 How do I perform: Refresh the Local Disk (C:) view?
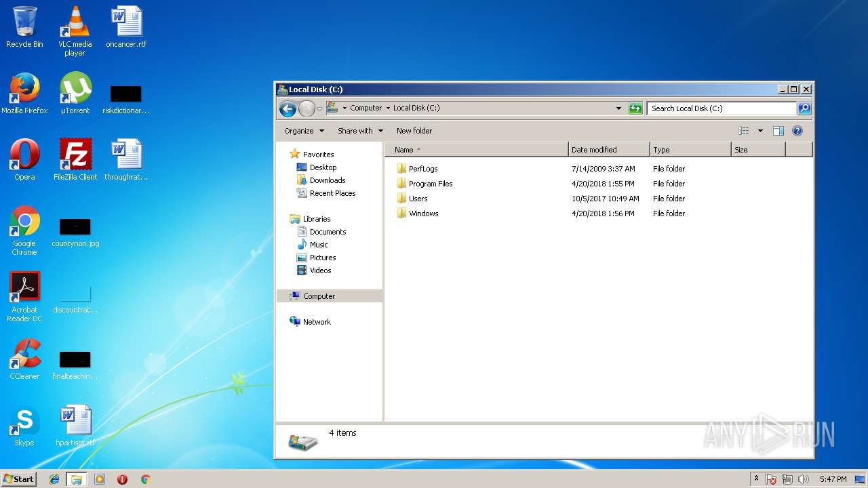[x=635, y=108]
